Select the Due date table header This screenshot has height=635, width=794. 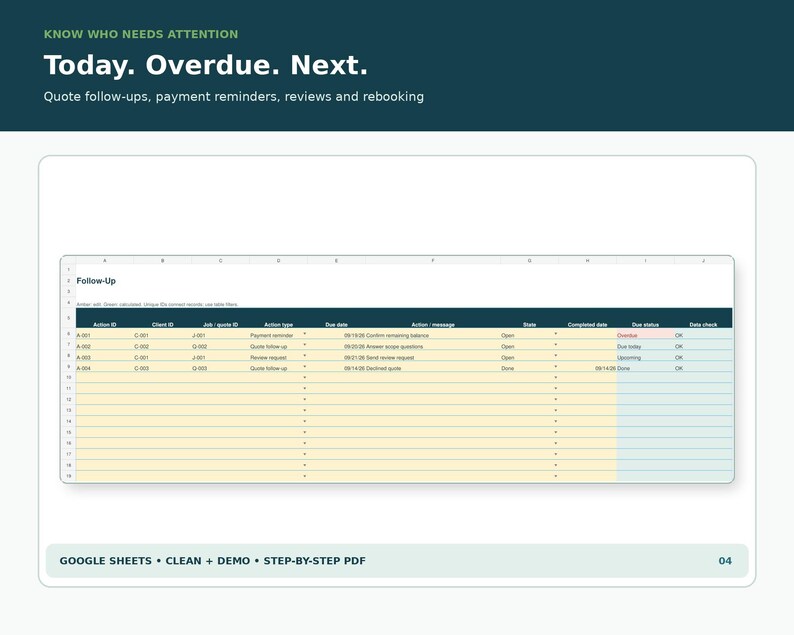[x=336, y=325]
